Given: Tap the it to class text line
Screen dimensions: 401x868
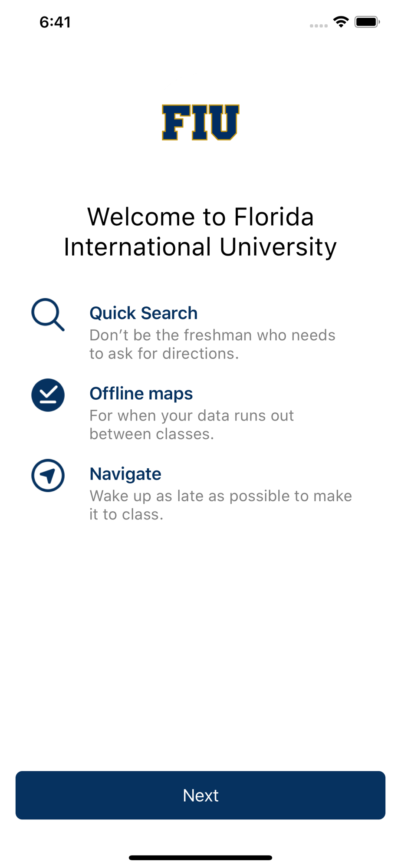Looking at the screenshot, I should (126, 514).
